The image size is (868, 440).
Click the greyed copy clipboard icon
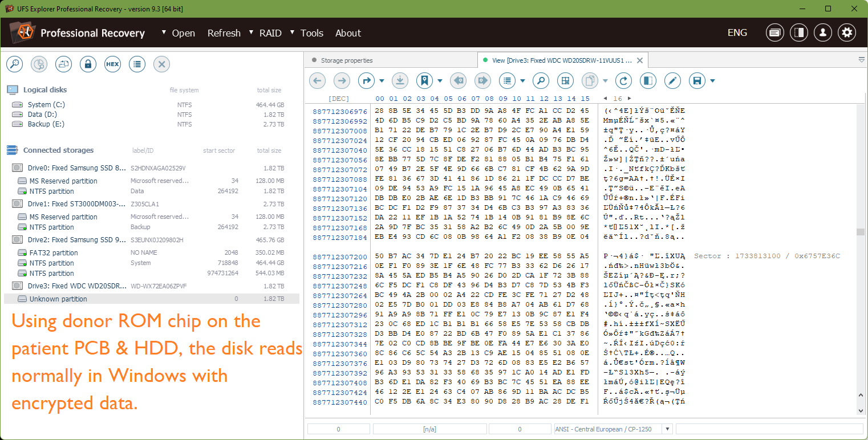590,81
